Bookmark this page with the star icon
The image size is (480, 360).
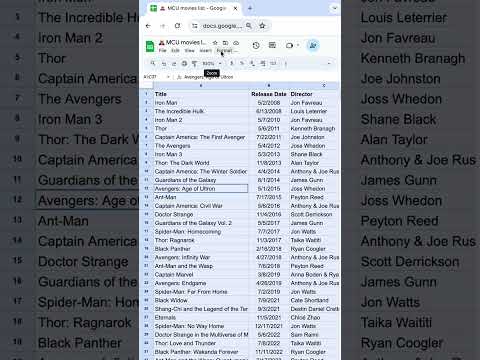click(x=262, y=25)
